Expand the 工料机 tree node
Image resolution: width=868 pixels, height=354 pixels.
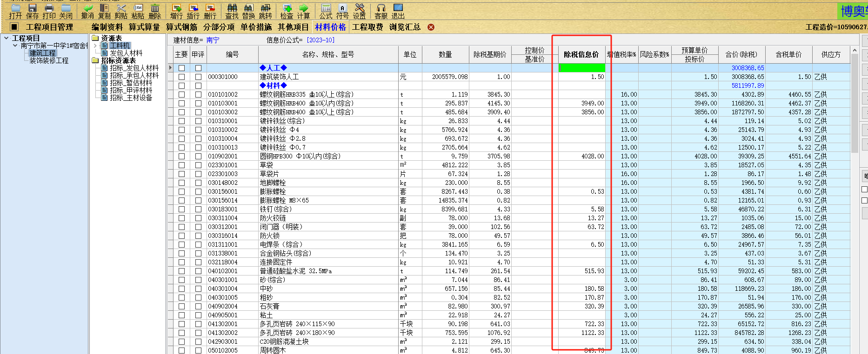[95, 46]
